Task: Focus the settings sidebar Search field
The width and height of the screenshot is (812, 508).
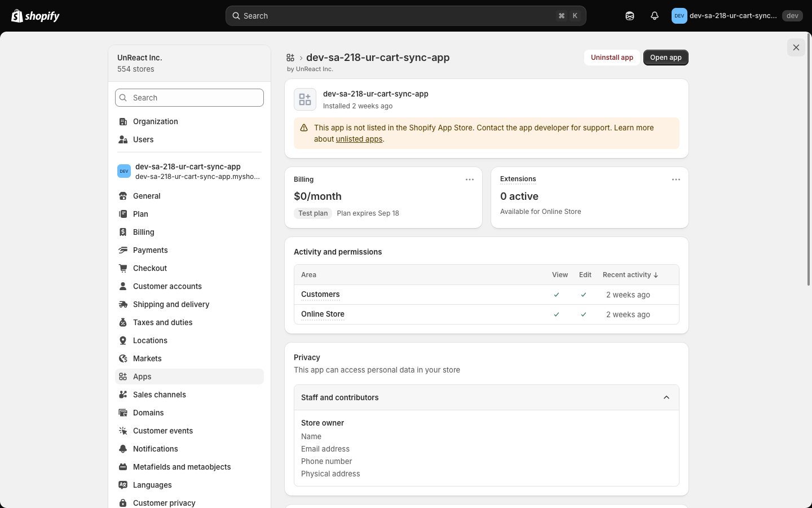Action: pyautogui.click(x=189, y=98)
